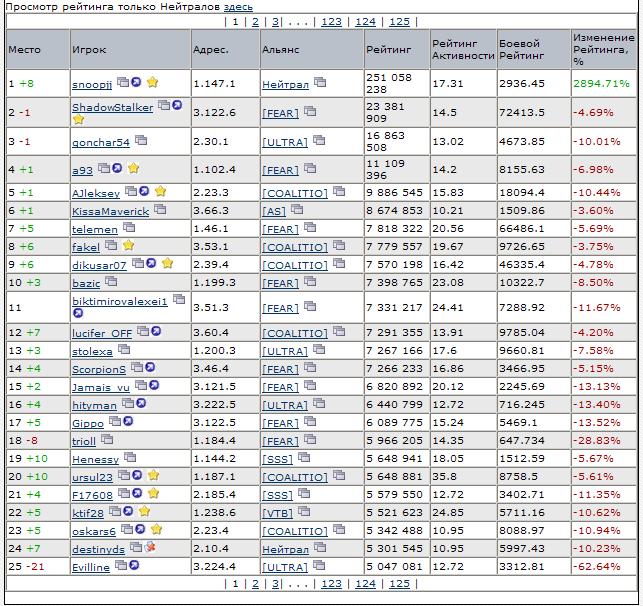The image size is (643, 606).
Task: Click the window icon beside top-row Нейтрал alliance
Action: tap(322, 84)
